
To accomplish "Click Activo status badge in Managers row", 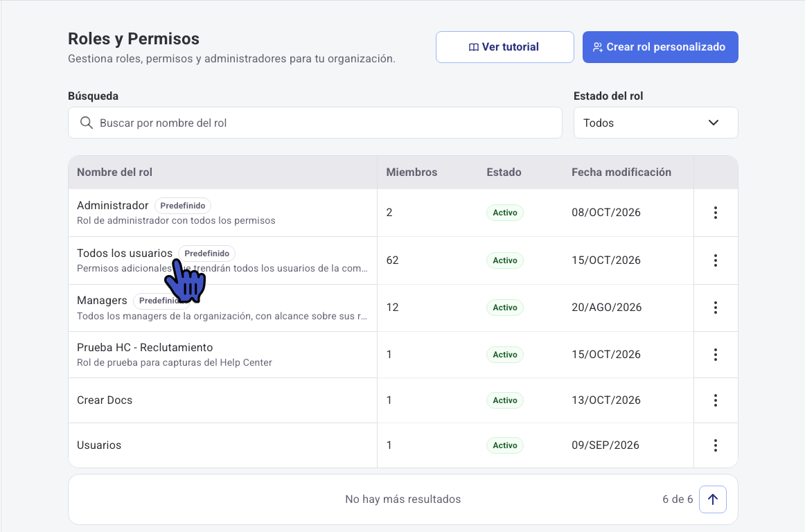I will point(504,308).
